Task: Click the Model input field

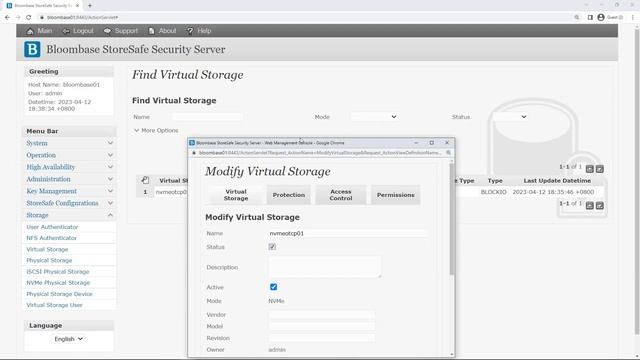Action: 321,327
